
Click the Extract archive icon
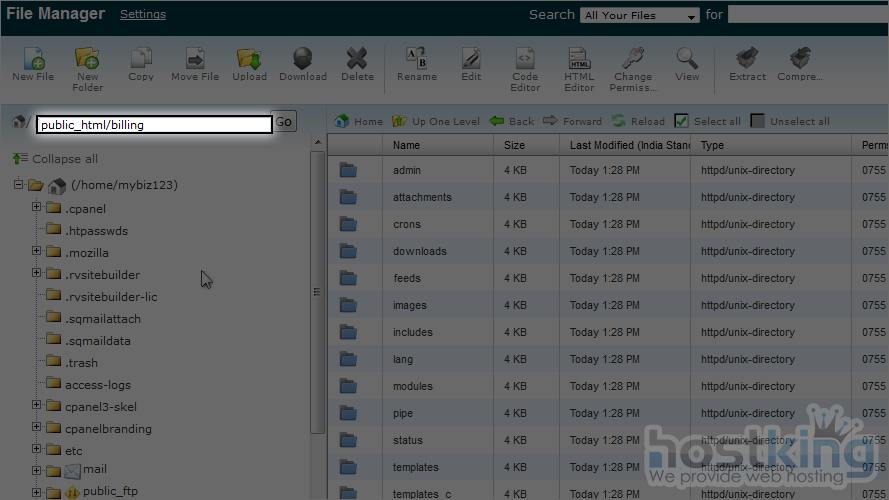pos(747,59)
